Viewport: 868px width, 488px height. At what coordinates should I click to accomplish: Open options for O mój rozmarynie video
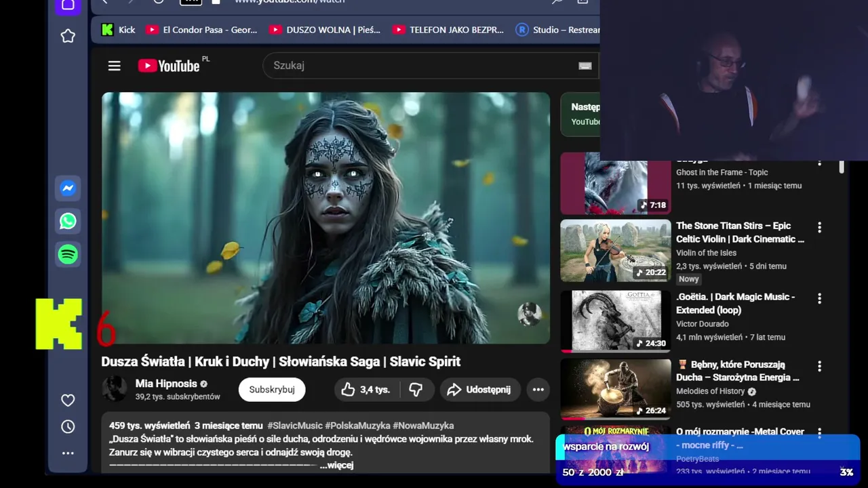click(819, 432)
